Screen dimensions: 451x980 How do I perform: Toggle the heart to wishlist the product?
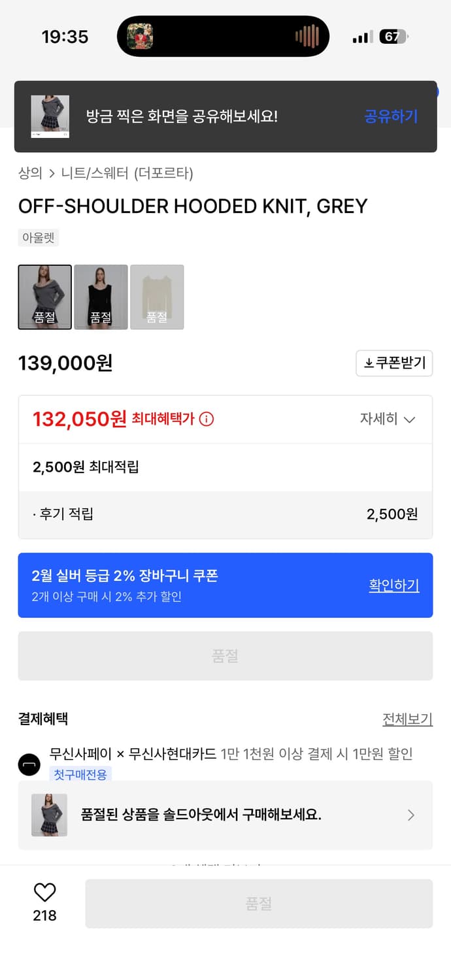(x=44, y=890)
